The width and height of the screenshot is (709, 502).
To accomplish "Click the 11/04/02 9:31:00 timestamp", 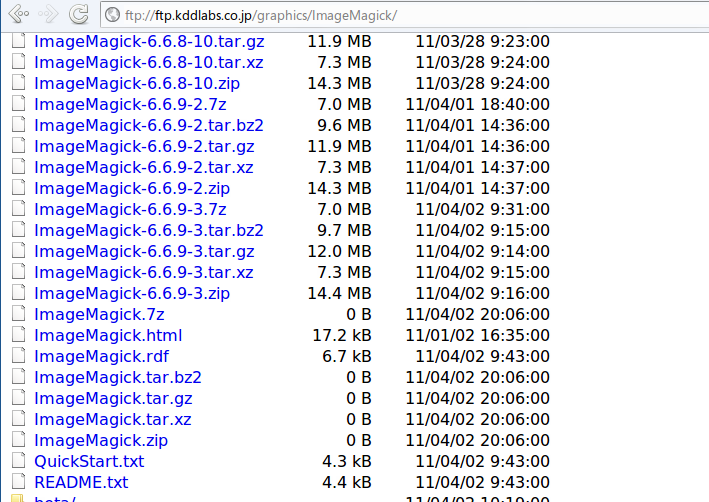I will [x=483, y=209].
